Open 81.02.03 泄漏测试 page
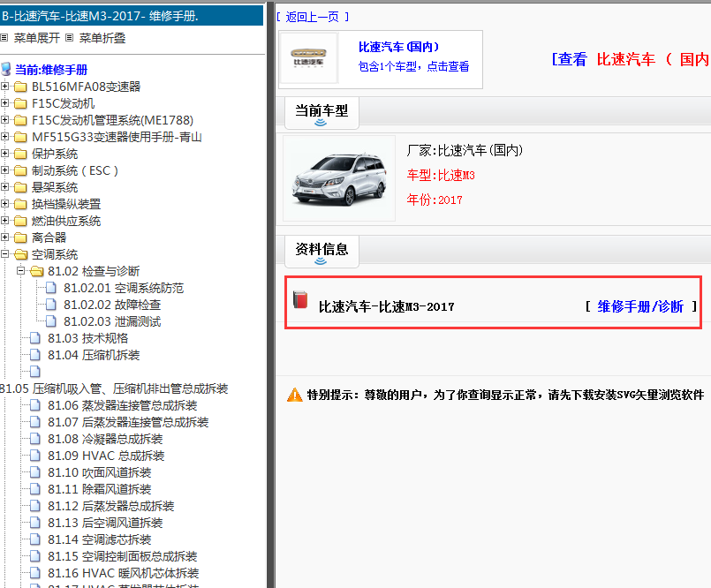The width and height of the screenshot is (711, 588). tap(112, 321)
